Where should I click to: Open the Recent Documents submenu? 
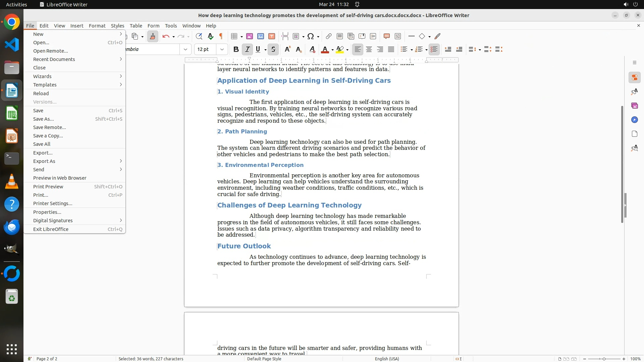(54, 59)
